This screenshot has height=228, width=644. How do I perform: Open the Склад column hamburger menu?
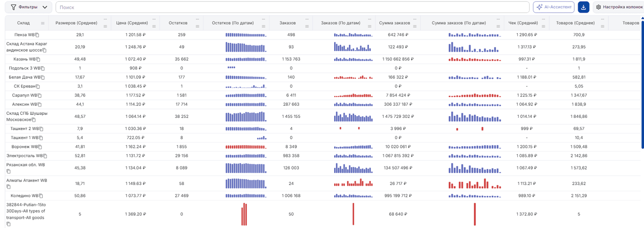43,23
